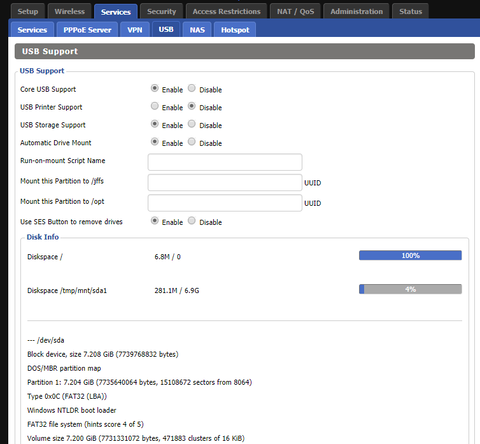Click the /tmp/mnt/sda1 diskspace usage bar
The height and width of the screenshot is (444, 480).
click(410, 289)
